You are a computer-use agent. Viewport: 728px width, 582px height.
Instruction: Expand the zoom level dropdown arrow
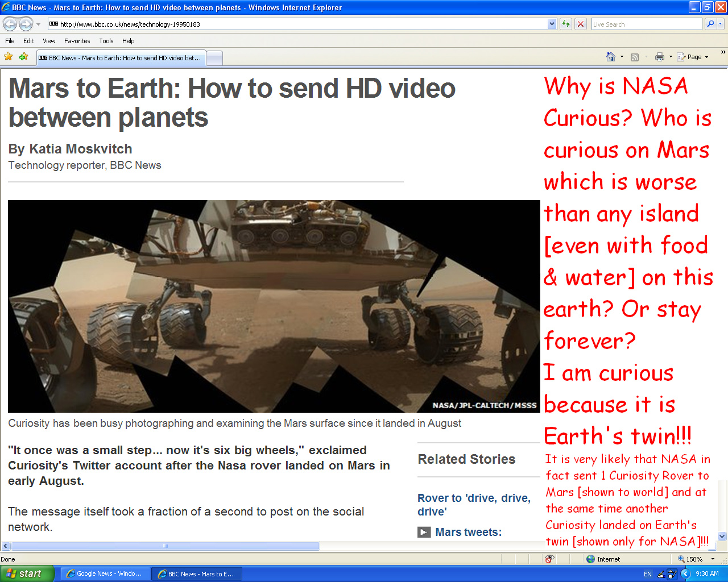point(713,559)
